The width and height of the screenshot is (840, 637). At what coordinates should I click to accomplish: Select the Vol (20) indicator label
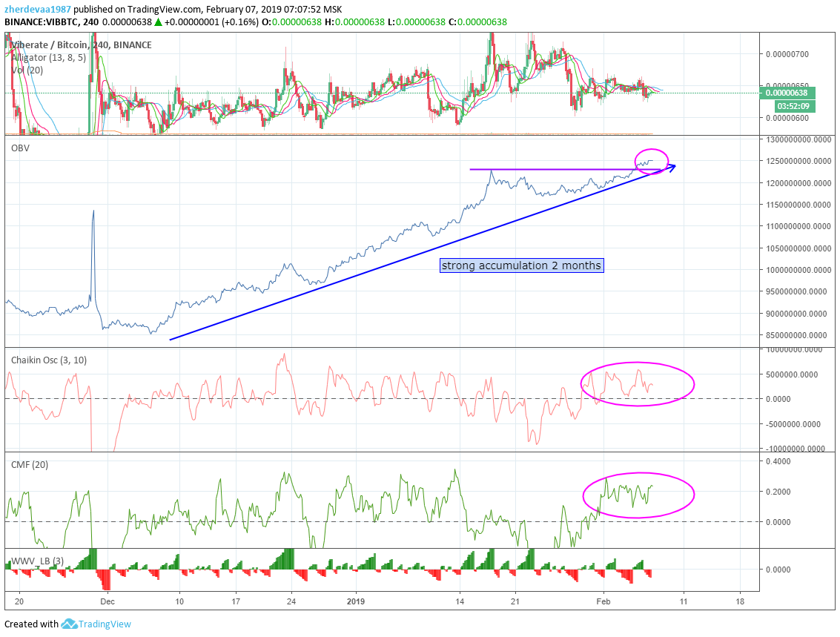[x=27, y=70]
